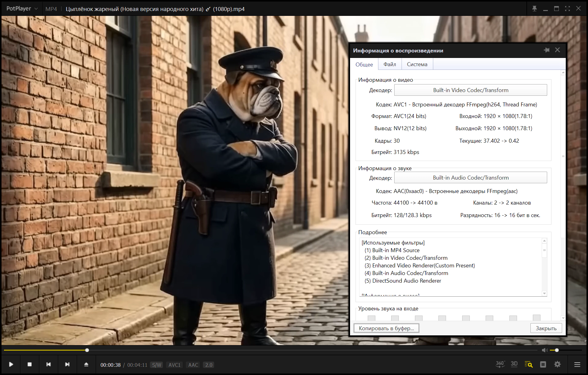The height and width of the screenshot is (375, 588).
Task: Click the video file title in title bar
Action: click(x=155, y=9)
